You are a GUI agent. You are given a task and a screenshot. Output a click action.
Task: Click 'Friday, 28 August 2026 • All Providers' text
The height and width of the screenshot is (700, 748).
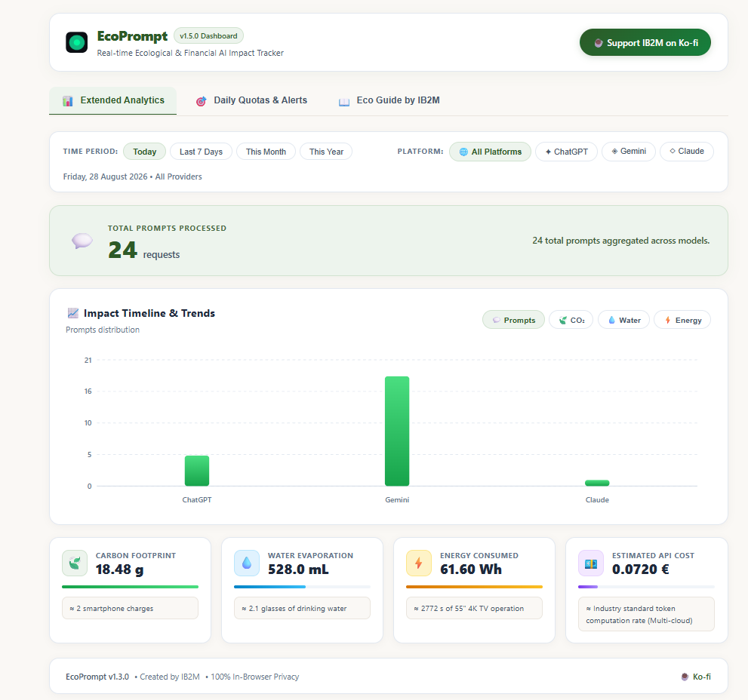pyautogui.click(x=133, y=177)
